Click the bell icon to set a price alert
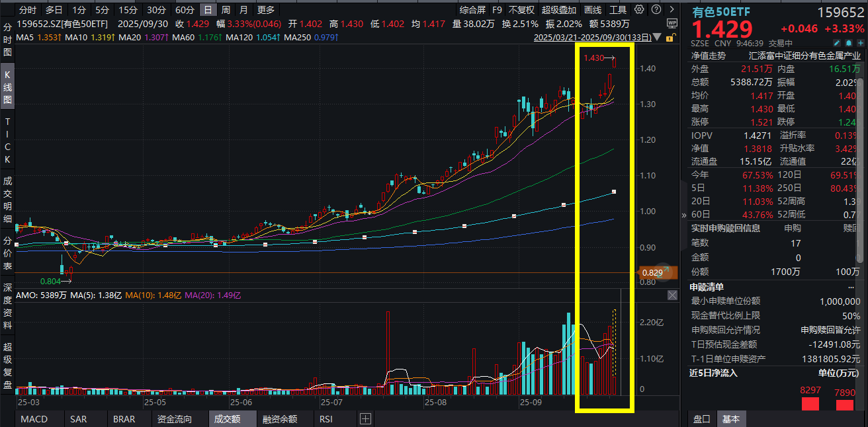The image size is (868, 427). 849,42
